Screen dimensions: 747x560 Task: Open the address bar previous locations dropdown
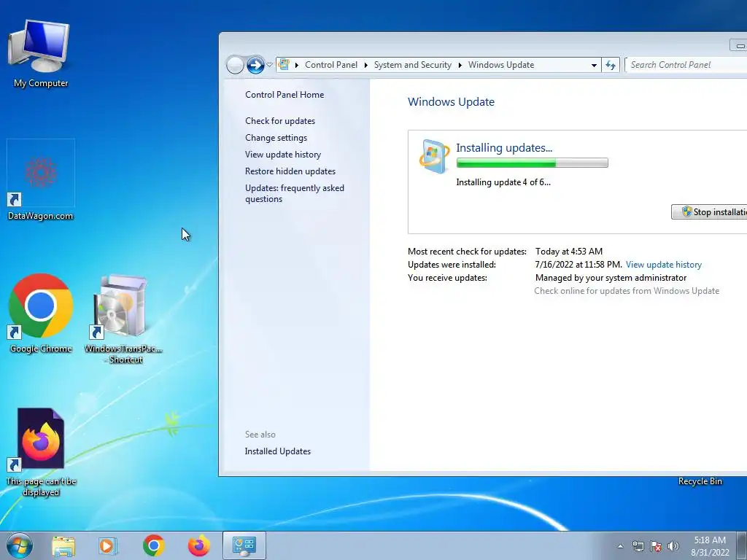click(594, 65)
